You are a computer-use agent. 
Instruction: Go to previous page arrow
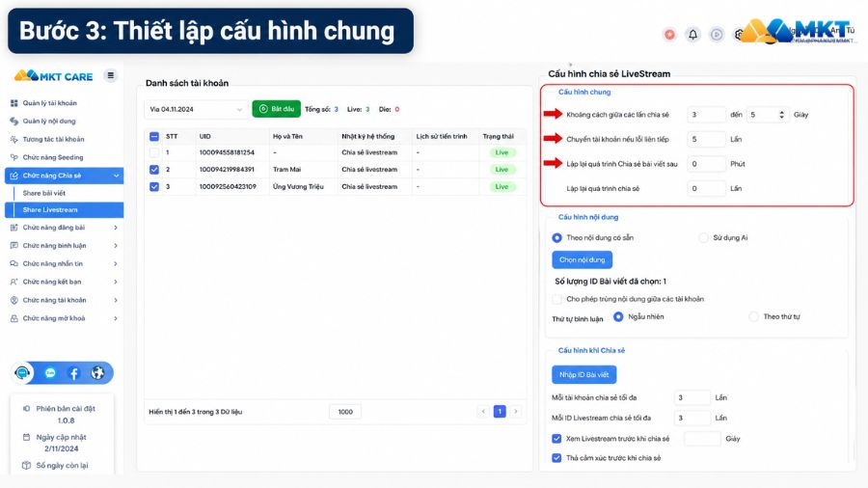coord(483,411)
